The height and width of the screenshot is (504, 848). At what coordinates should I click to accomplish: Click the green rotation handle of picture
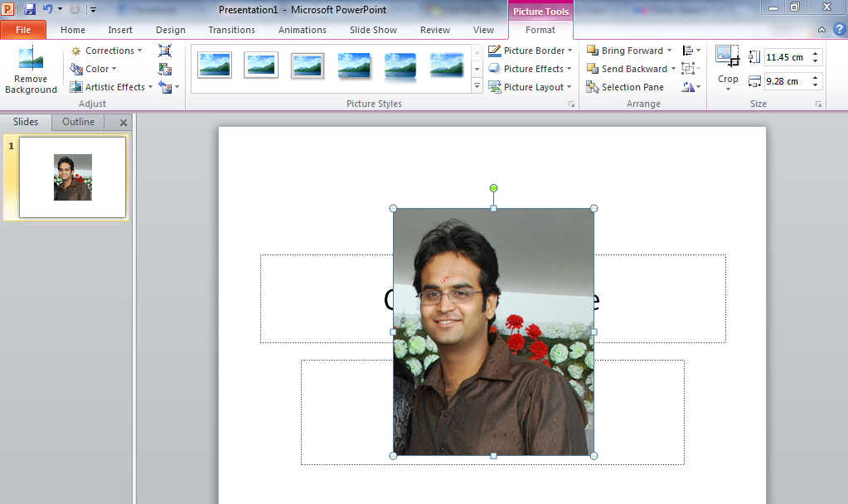pyautogui.click(x=493, y=188)
